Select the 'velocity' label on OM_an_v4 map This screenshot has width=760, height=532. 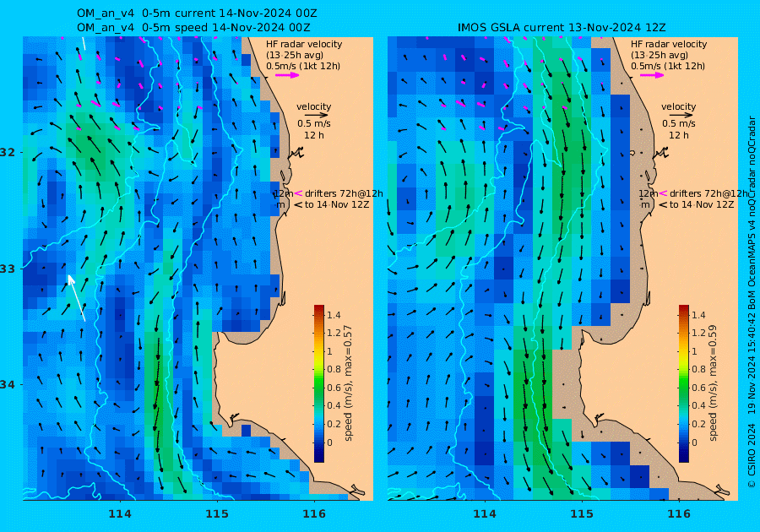313,106
